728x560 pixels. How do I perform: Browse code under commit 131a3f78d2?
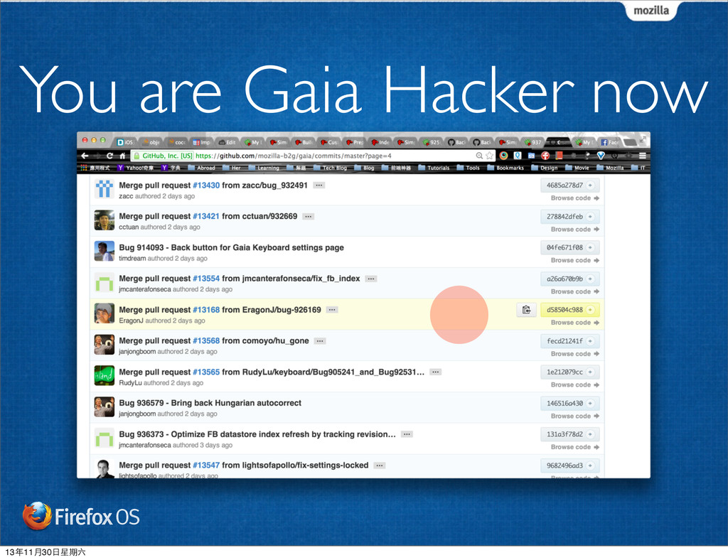pos(574,447)
